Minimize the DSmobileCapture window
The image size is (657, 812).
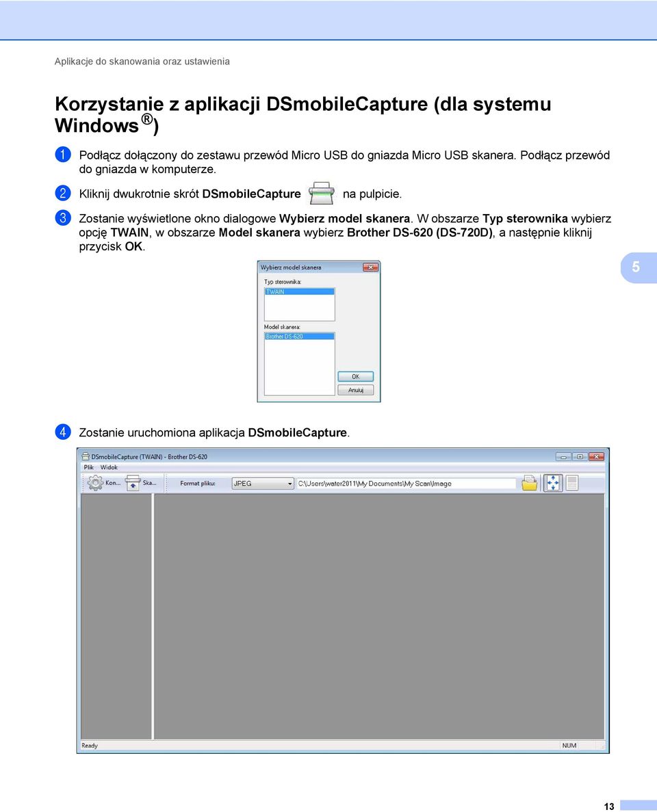(x=563, y=456)
